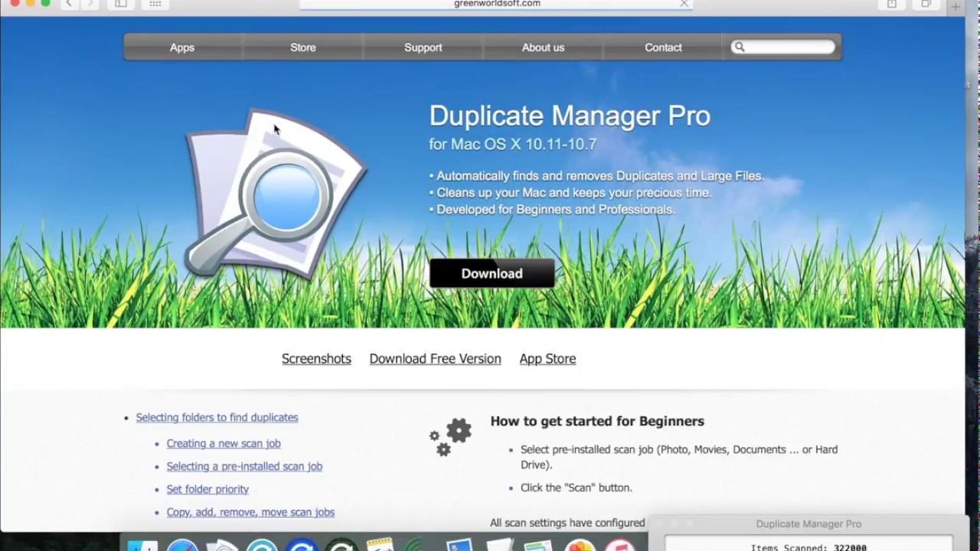Viewport: 980px width, 551px height.
Task: Open a new tab with plus button
Action: coord(955,6)
